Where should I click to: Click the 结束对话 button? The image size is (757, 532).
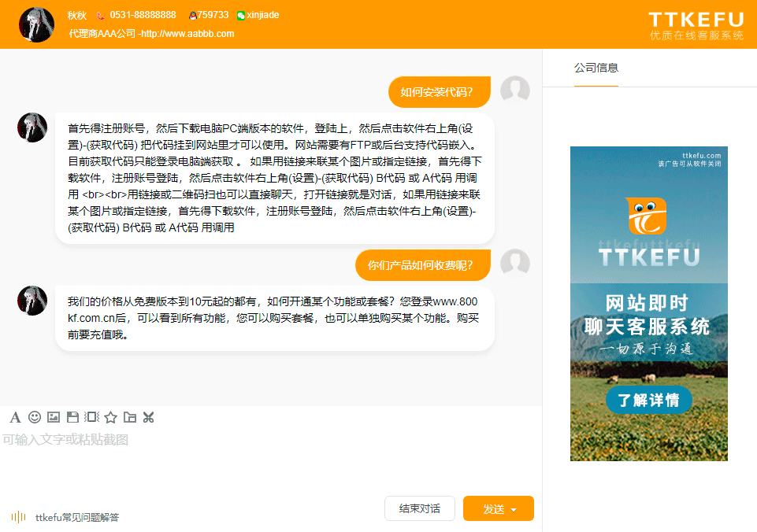point(420,508)
